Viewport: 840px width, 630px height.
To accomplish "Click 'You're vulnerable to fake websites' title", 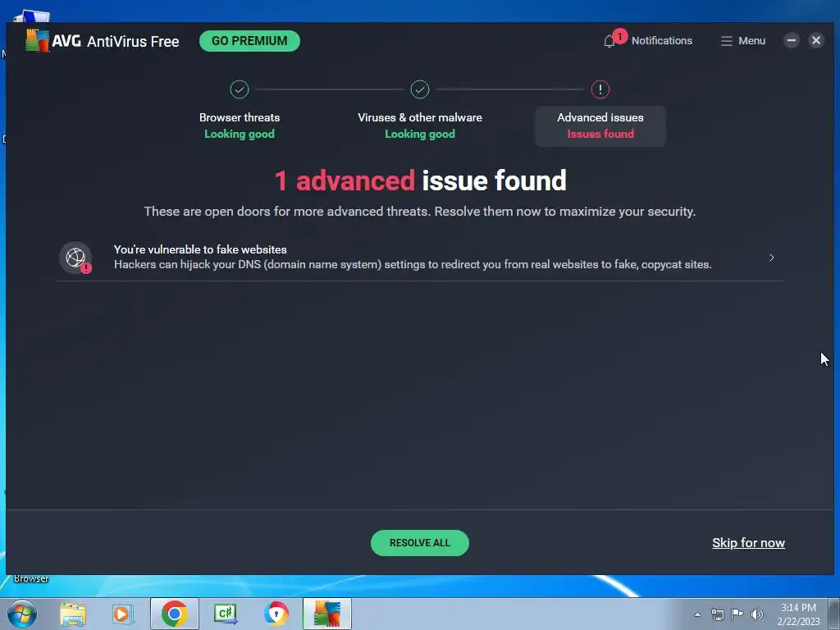I will [200, 249].
